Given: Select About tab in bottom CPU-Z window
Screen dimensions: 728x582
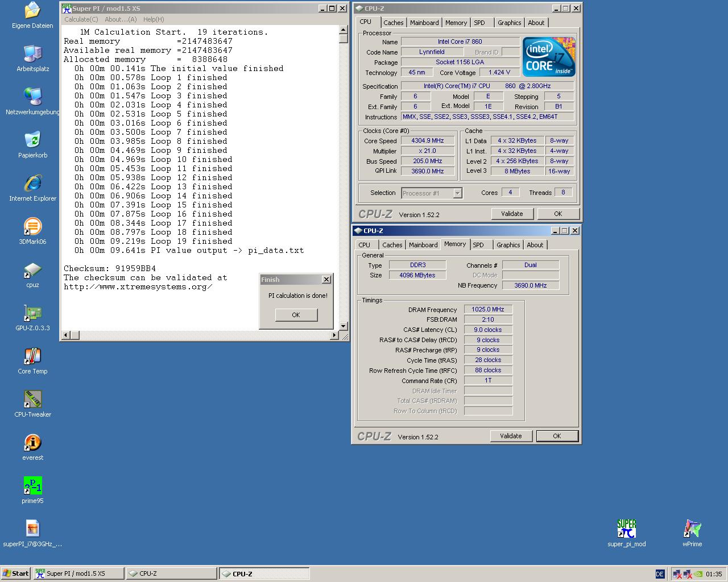Looking at the screenshot, I should pos(535,245).
